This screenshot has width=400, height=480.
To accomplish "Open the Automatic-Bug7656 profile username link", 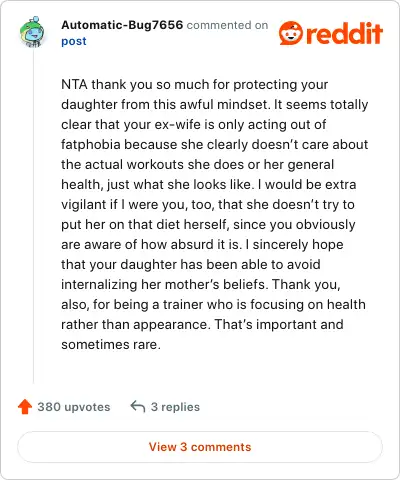I will click(x=122, y=25).
